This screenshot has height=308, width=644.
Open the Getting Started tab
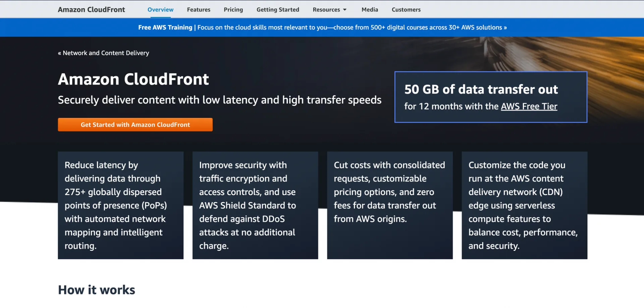pyautogui.click(x=278, y=10)
